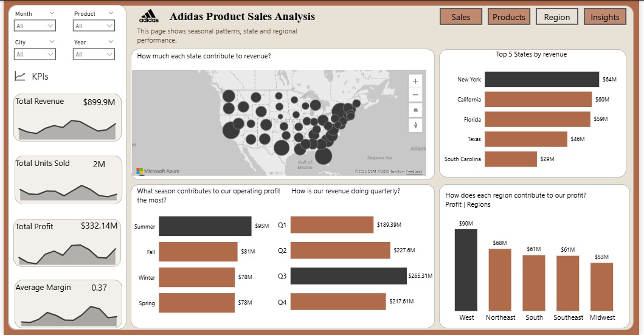Click the KPIs line chart icon
The height and width of the screenshot is (335, 644).
click(x=20, y=77)
